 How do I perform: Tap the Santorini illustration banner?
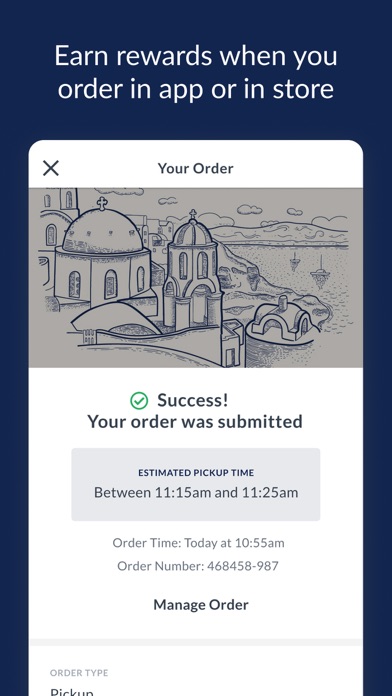click(196, 278)
